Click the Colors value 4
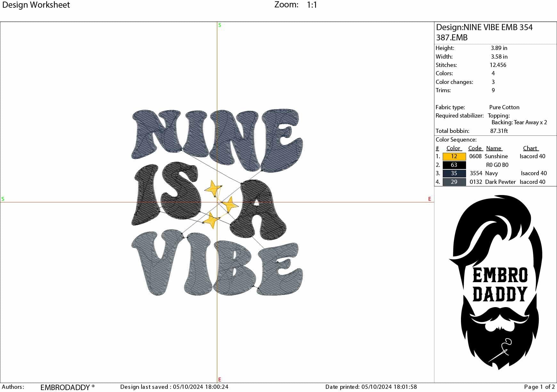 493,73
